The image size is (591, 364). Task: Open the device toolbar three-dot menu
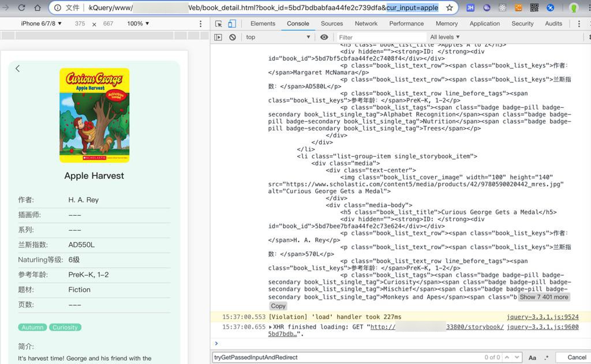(x=200, y=24)
